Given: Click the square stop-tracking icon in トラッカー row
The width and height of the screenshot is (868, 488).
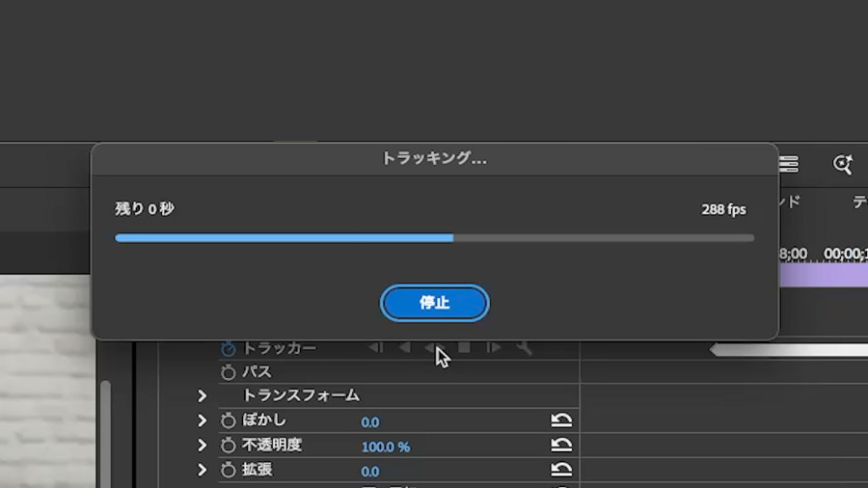Looking at the screenshot, I should [x=464, y=347].
